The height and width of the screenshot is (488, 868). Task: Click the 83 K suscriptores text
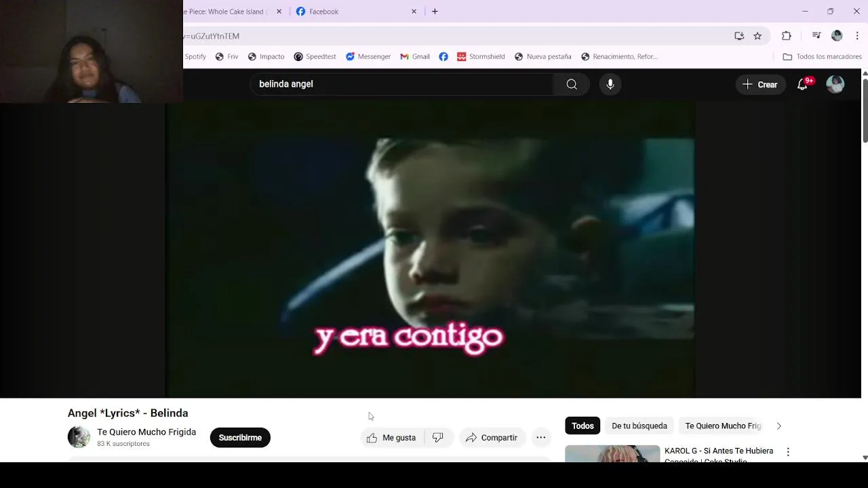(123, 444)
